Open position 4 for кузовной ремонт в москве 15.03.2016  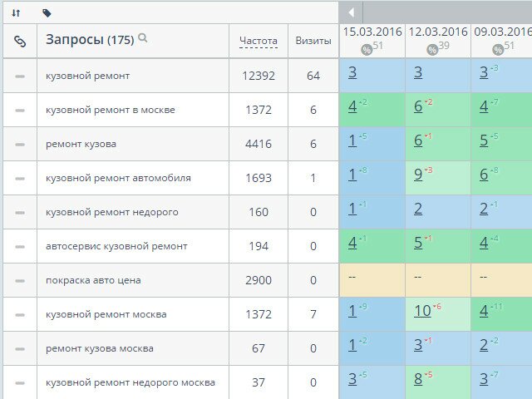click(x=352, y=106)
